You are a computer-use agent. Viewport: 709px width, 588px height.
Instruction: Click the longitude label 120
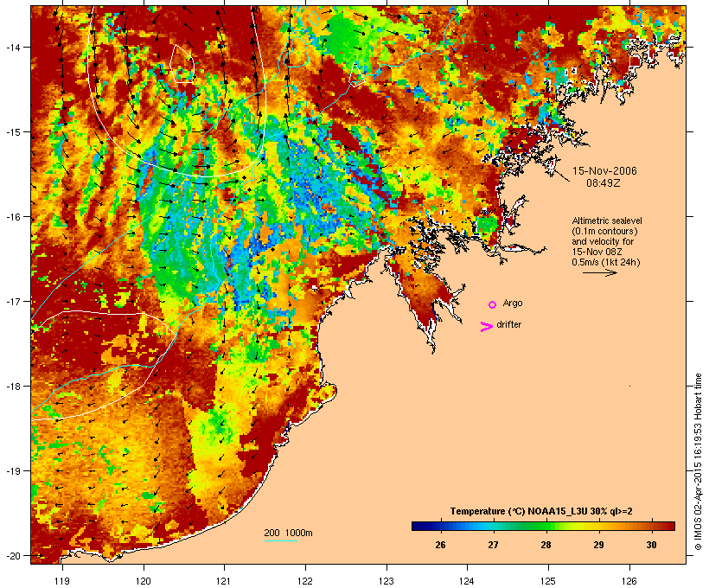click(144, 581)
